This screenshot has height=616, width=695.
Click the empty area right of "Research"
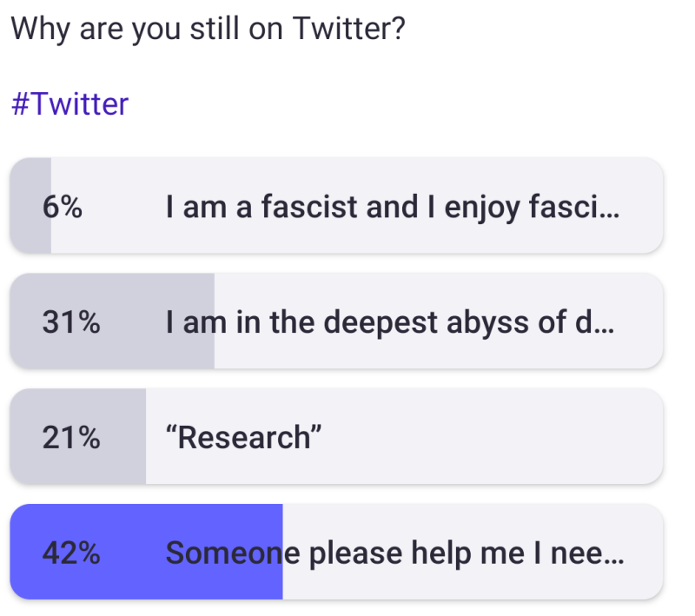click(486, 437)
